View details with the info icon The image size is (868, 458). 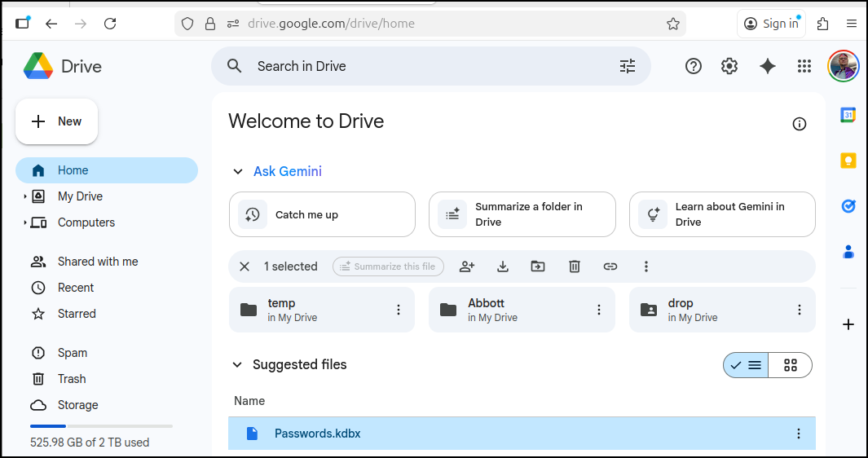pos(799,124)
